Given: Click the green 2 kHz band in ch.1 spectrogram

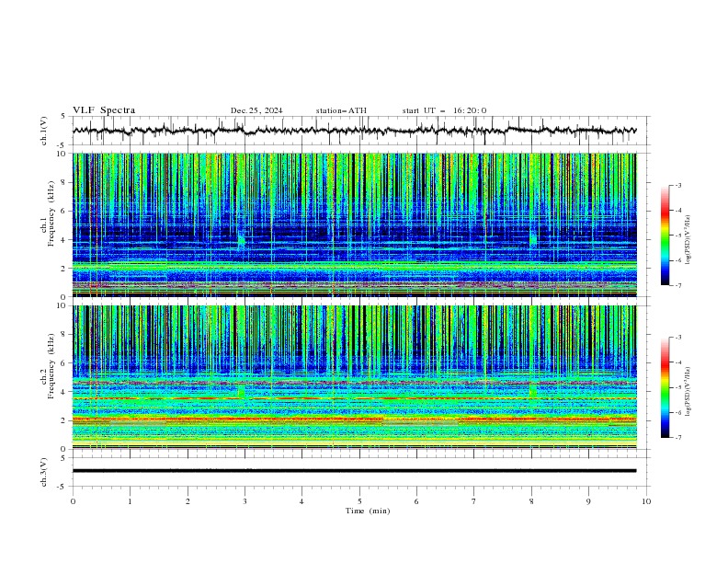Looking at the screenshot, I should 354,266.
